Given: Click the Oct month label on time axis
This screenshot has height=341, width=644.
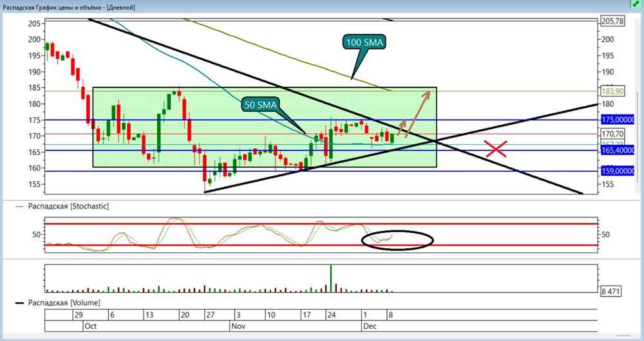Looking at the screenshot, I should [91, 326].
